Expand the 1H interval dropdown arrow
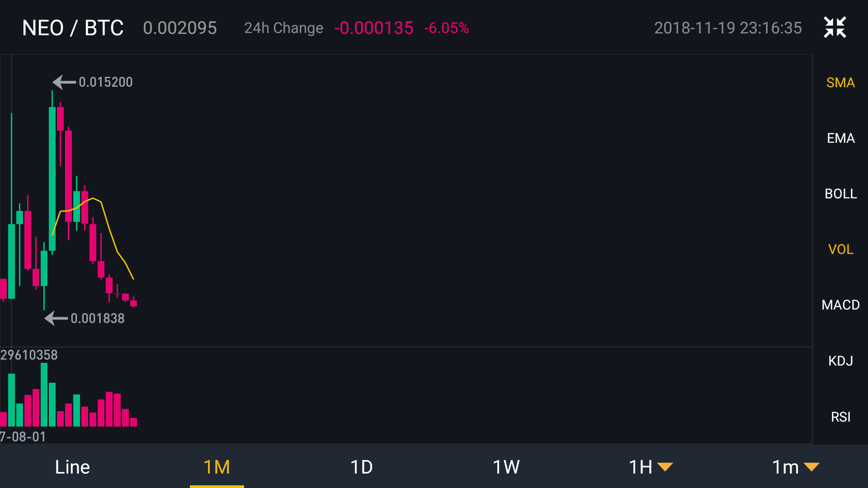Viewport: 868px width, 488px height. (665, 467)
